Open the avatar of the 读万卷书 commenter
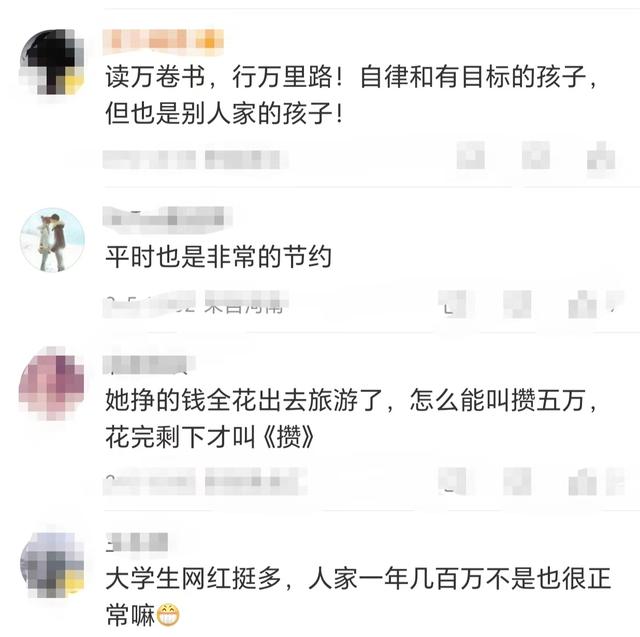This screenshot has height=637, width=640. [x=52, y=62]
